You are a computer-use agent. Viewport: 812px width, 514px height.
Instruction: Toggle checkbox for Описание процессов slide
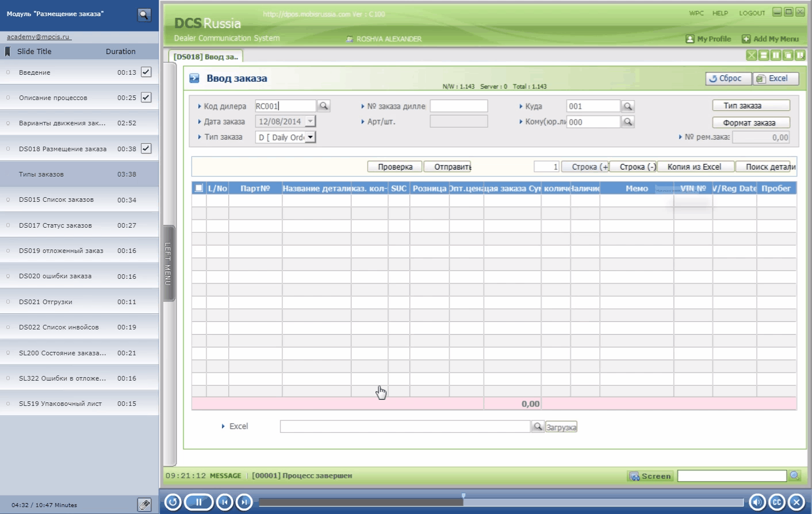point(146,97)
